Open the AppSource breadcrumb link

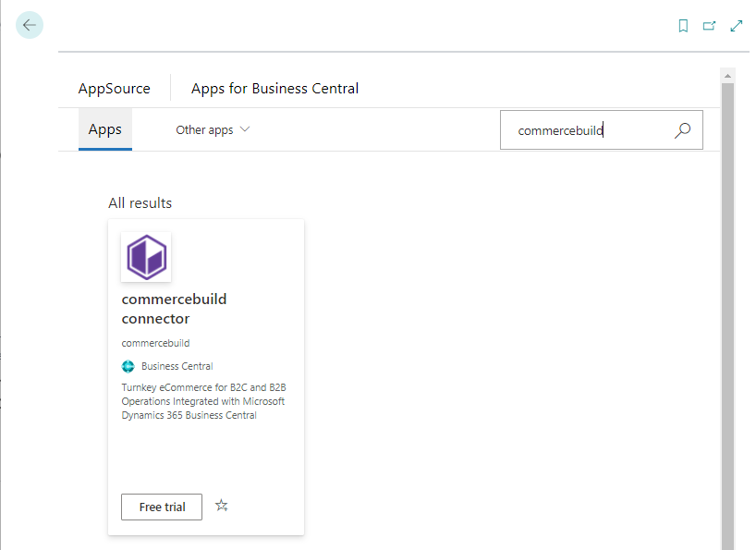point(114,88)
